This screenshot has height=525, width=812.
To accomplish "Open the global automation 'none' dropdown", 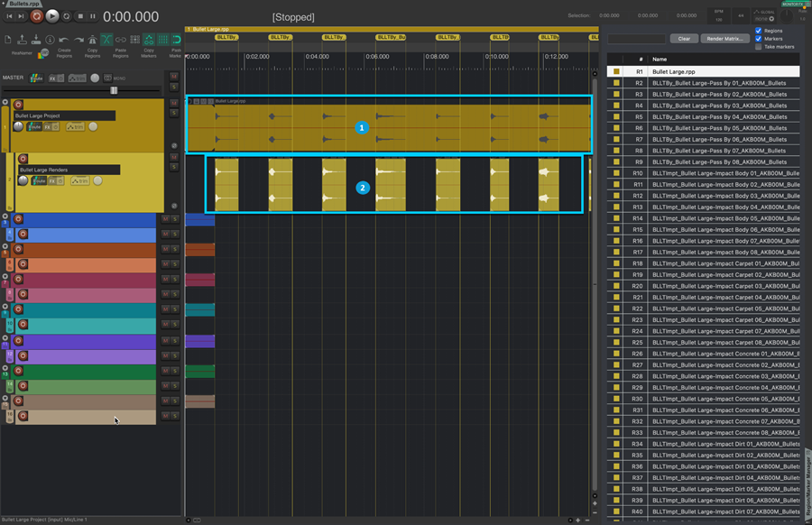I will pyautogui.click(x=762, y=18).
